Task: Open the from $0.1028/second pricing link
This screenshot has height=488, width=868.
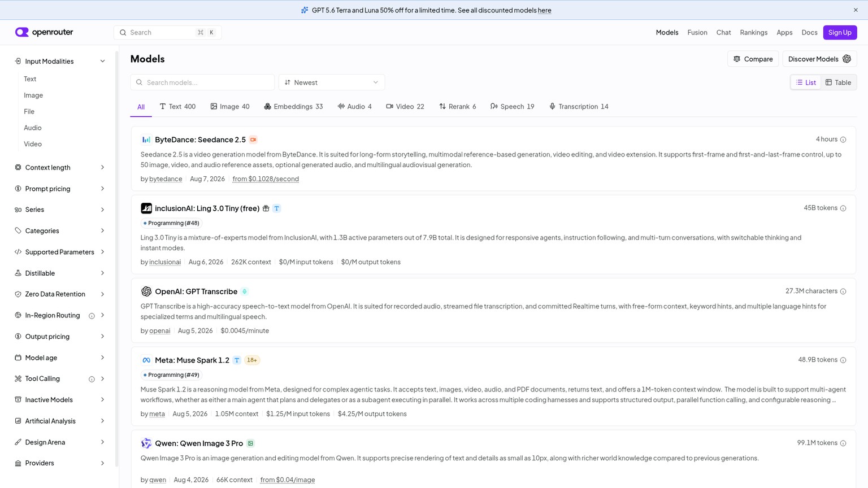Action: 266,179
